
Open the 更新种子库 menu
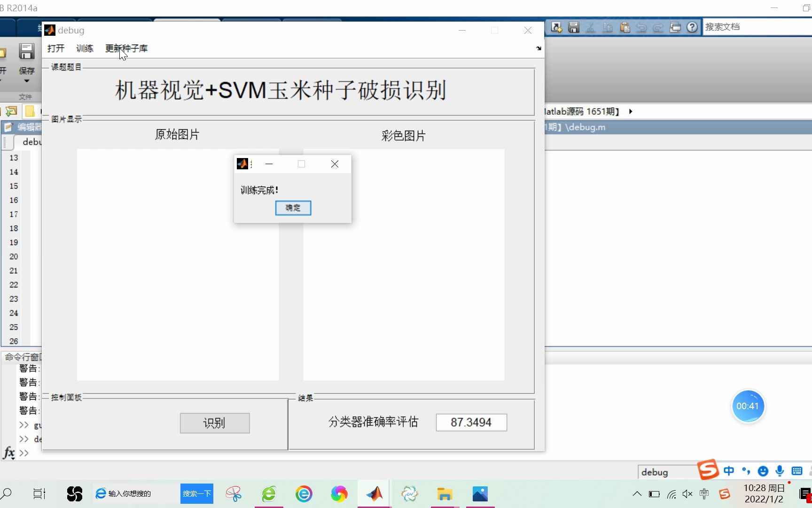pos(126,48)
